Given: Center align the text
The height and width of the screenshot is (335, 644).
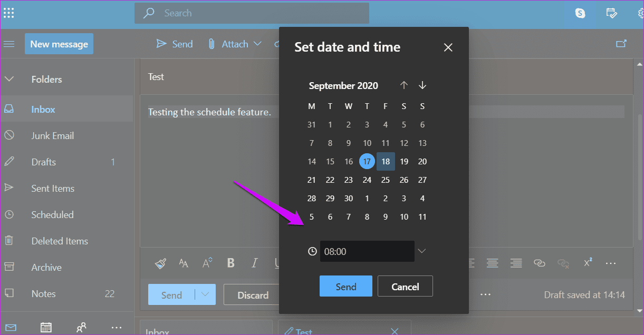Looking at the screenshot, I should pyautogui.click(x=493, y=263).
